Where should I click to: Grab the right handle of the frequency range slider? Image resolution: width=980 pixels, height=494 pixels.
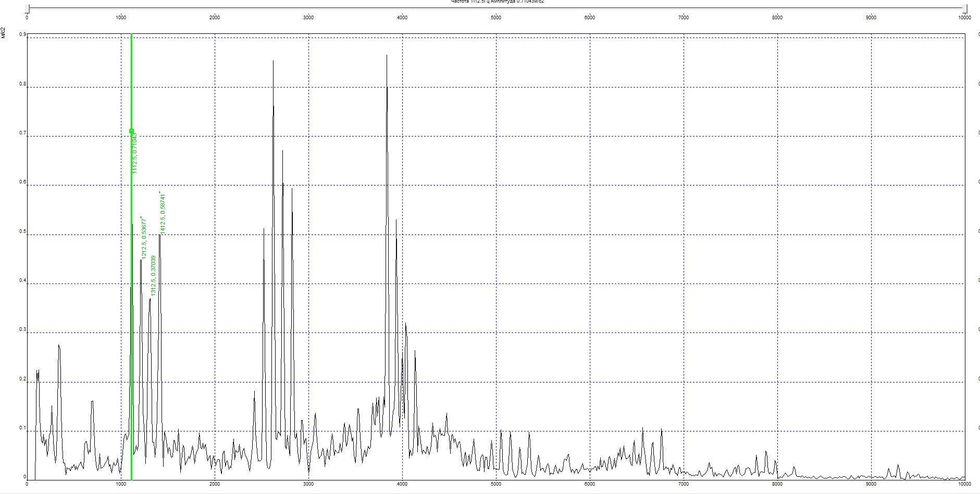[x=964, y=8]
